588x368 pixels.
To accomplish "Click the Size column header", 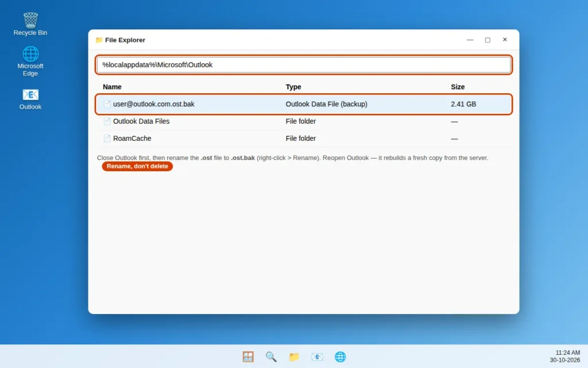I will tap(458, 87).
